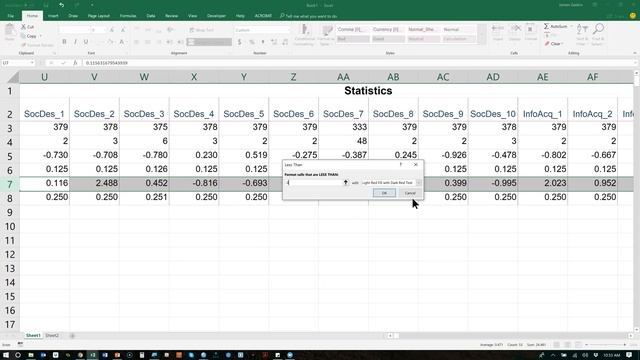Switch to the Sheet2 tab
The width and height of the screenshot is (640, 360).
(52, 336)
